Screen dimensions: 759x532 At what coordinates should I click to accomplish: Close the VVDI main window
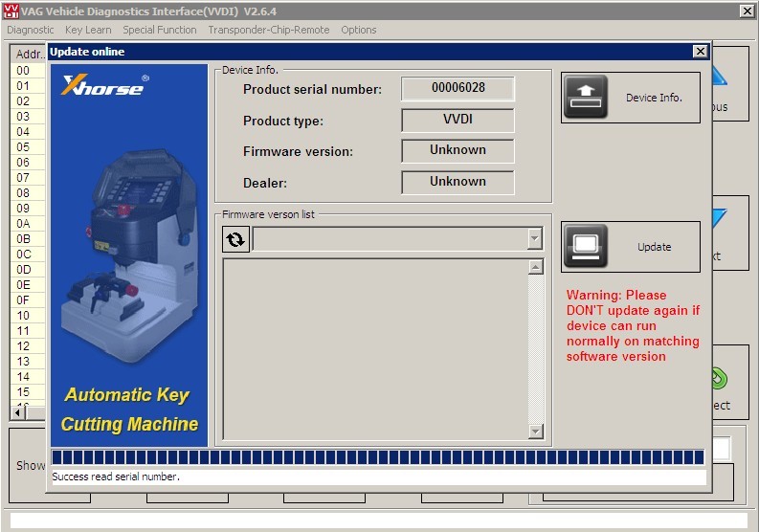click(747, 11)
